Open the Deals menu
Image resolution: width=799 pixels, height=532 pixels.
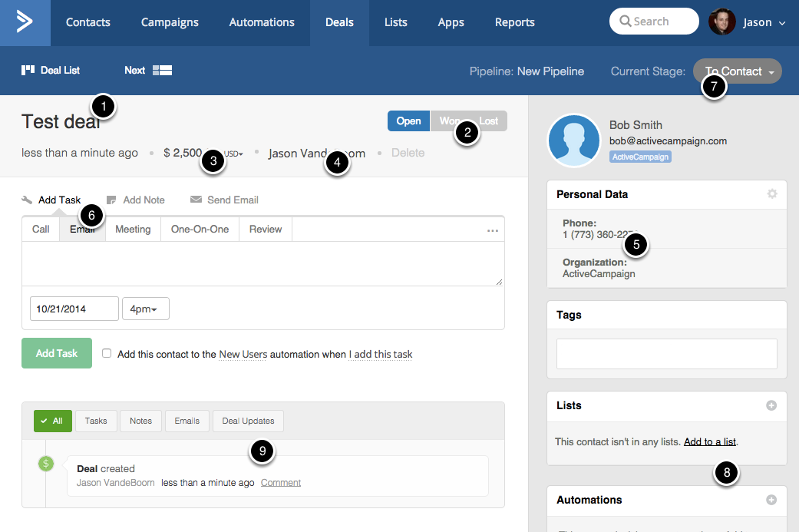(x=339, y=22)
